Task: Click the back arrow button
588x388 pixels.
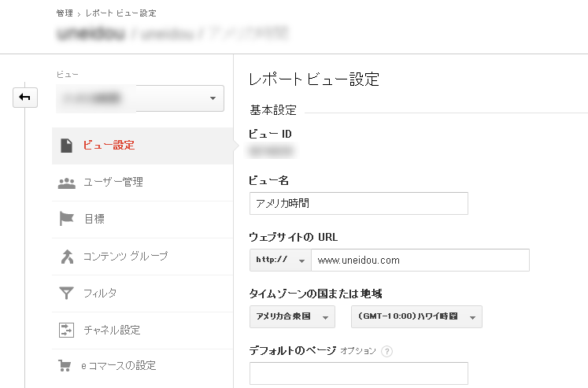Action: [x=24, y=97]
